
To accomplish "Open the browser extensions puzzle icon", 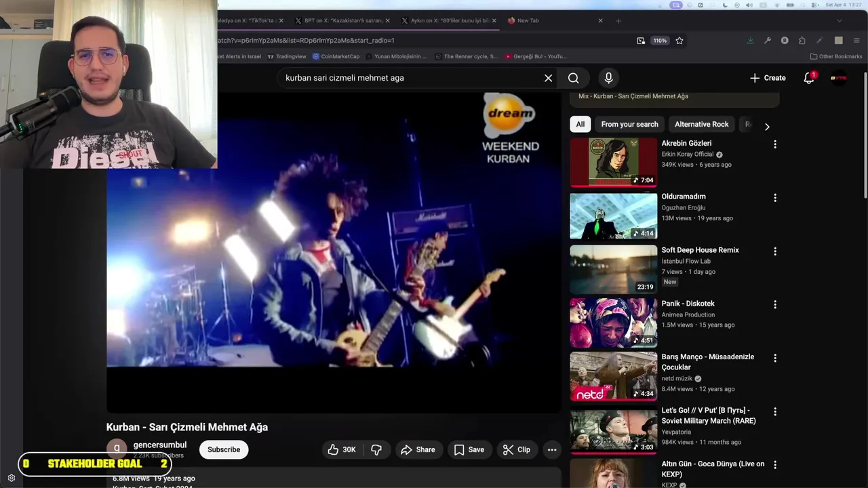I will point(802,41).
